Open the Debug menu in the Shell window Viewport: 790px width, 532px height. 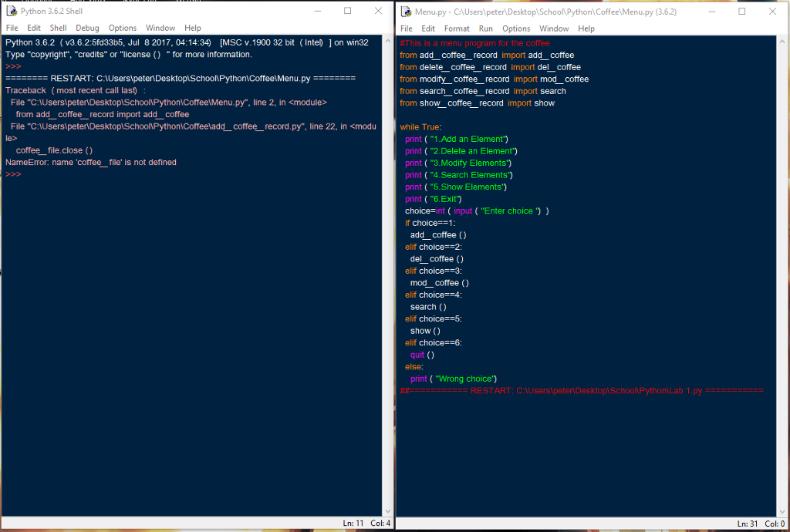(87, 28)
